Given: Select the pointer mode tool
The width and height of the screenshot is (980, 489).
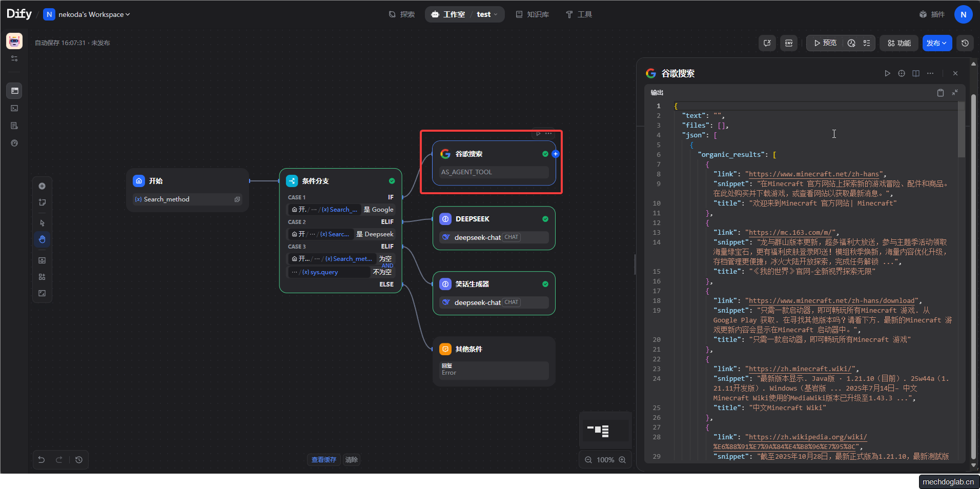Looking at the screenshot, I should (42, 223).
